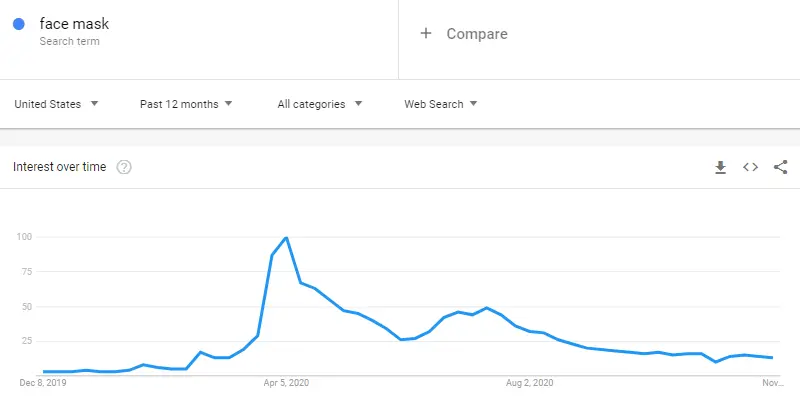Change the Past 12 months time range
Viewport: 800px width, 420px height.
186,104
